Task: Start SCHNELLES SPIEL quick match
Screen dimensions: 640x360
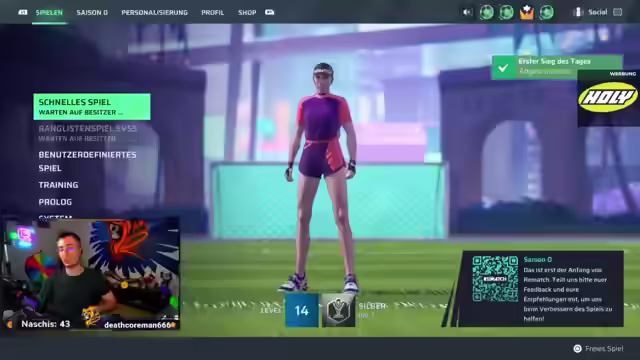Action: 92,107
